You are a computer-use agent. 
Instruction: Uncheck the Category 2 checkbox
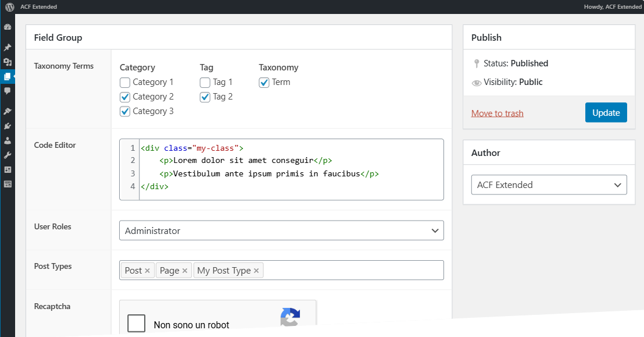point(125,97)
